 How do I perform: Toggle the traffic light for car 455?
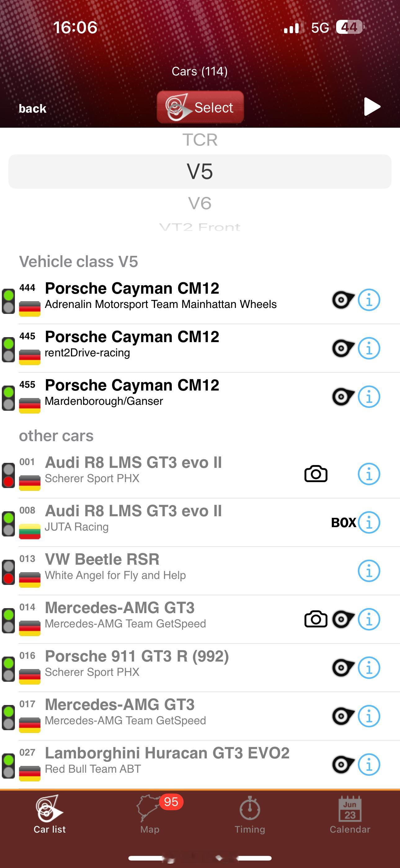click(x=8, y=398)
